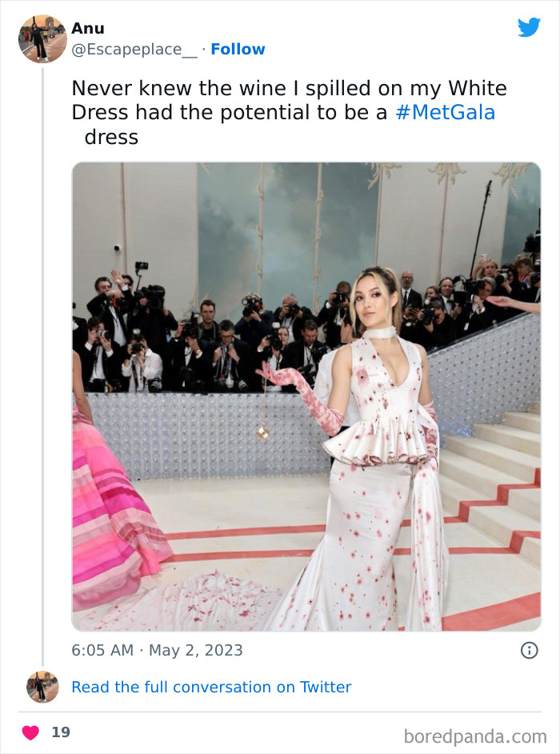Open the #MetGala hashtag

[x=445, y=113]
